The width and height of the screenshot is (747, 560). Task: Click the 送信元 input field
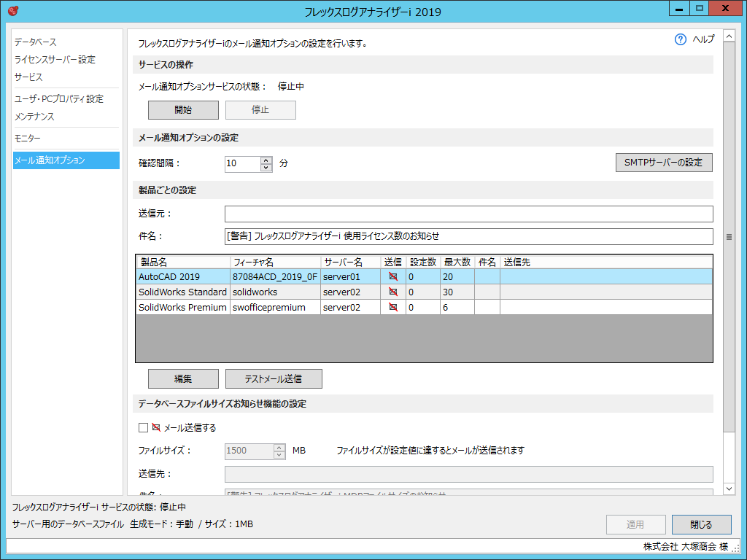[469, 214]
